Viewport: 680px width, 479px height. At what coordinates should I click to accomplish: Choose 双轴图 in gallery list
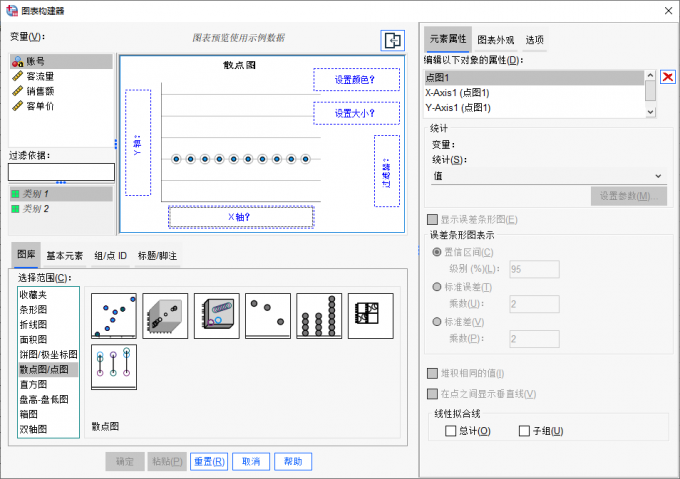coord(48,429)
